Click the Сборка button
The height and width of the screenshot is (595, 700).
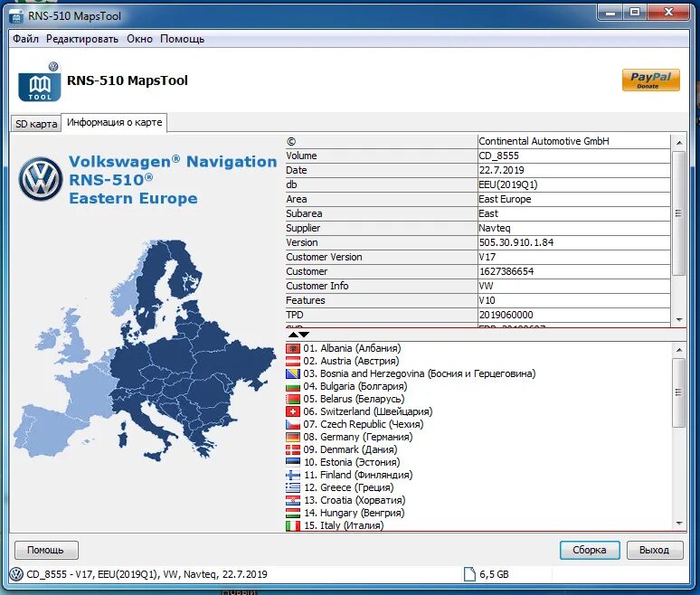[x=590, y=550]
